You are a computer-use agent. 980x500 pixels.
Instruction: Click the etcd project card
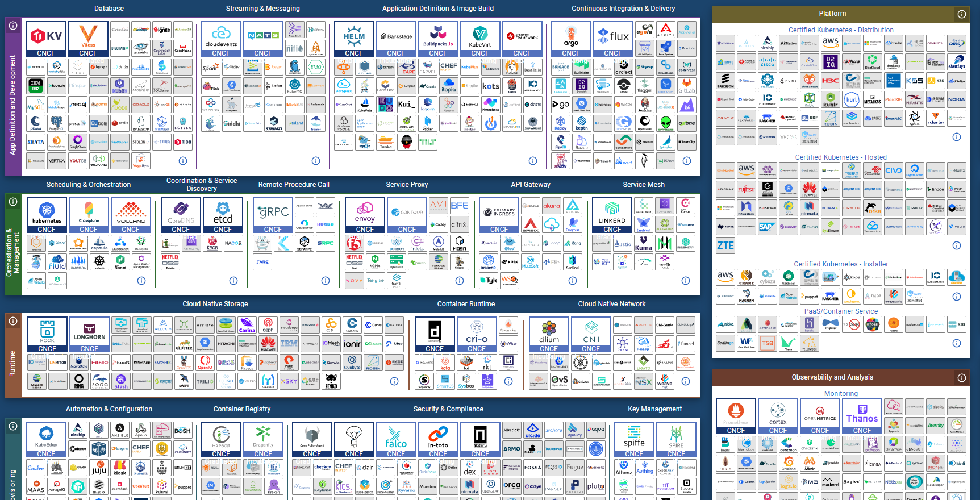[223, 215]
